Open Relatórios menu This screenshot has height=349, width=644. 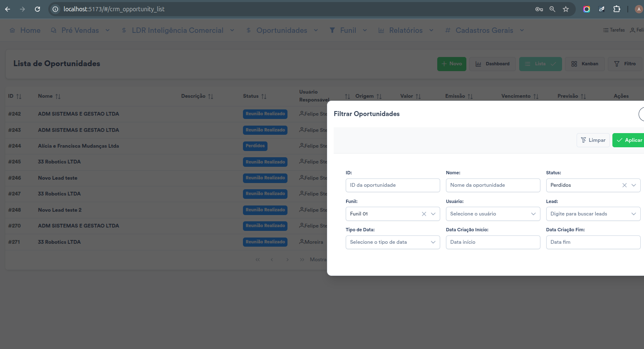(x=406, y=30)
